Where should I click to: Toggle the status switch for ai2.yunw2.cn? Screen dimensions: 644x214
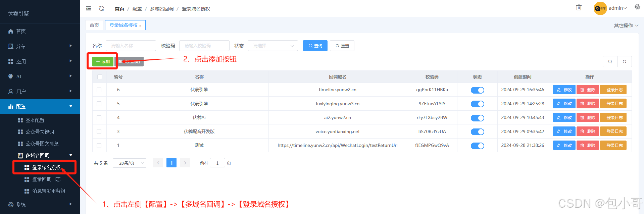click(x=477, y=118)
